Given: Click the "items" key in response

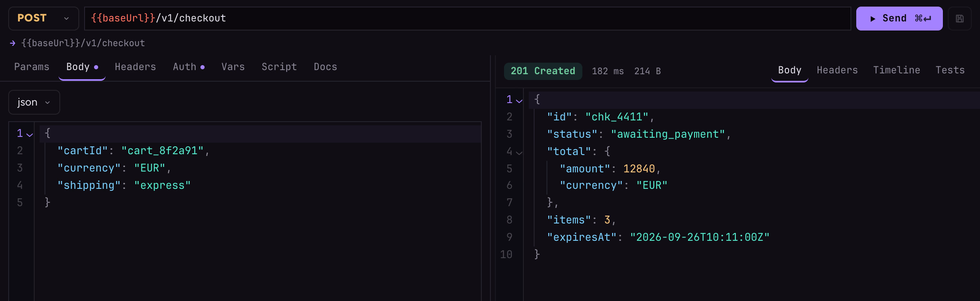Looking at the screenshot, I should pyautogui.click(x=569, y=220).
